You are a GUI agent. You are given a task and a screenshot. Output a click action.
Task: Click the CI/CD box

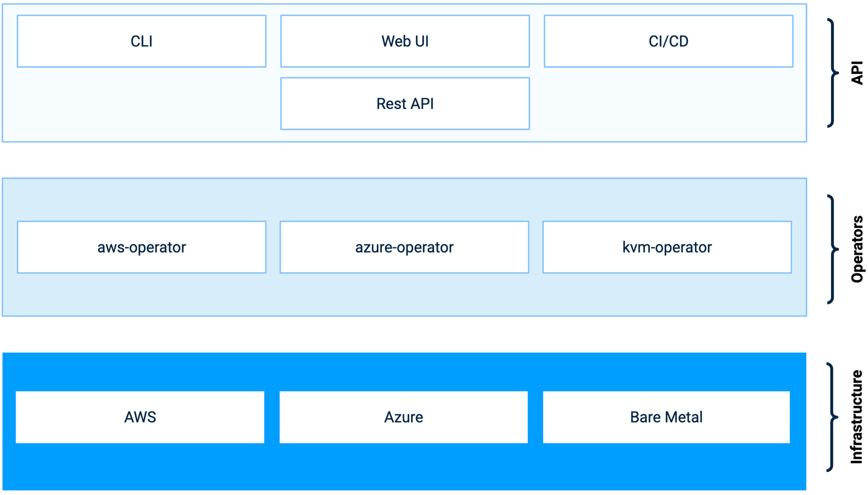668,42
